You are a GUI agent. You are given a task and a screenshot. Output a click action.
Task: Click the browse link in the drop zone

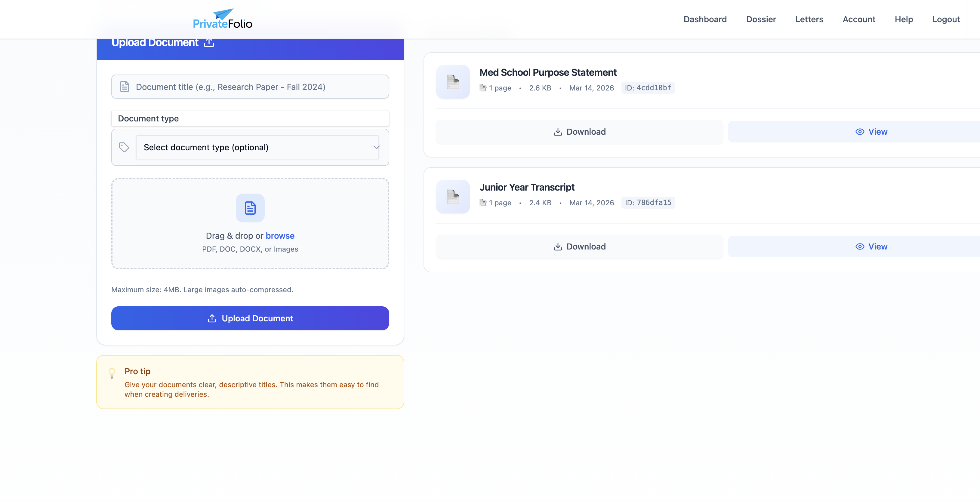point(280,236)
